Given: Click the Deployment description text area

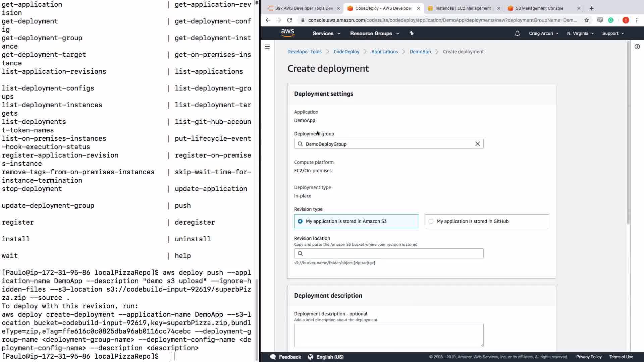Looking at the screenshot, I should pos(388,335).
